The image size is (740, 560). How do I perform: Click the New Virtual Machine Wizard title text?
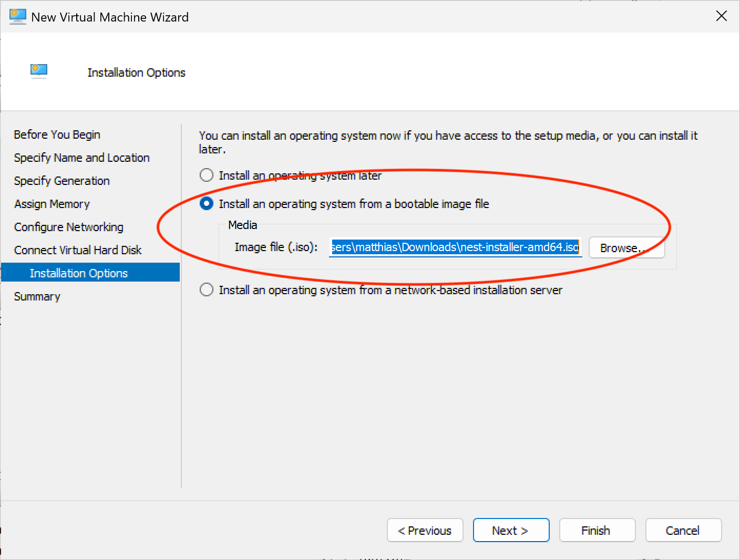point(110,17)
